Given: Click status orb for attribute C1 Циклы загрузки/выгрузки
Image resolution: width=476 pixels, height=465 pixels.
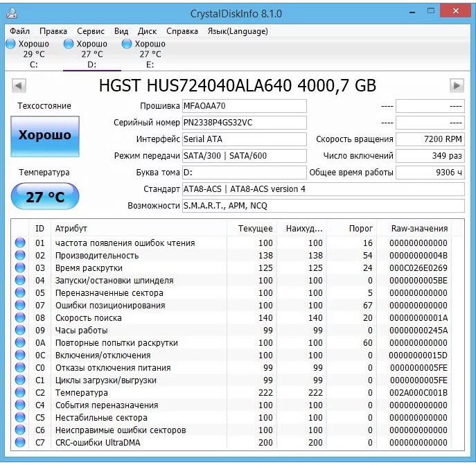Looking at the screenshot, I should click(x=20, y=380).
